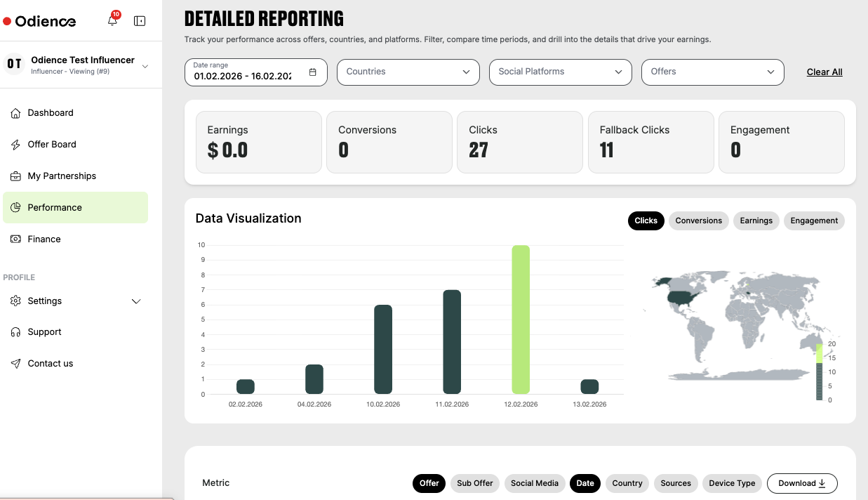Open the notifications bell
This screenshot has height=500, width=868.
pyautogui.click(x=112, y=20)
